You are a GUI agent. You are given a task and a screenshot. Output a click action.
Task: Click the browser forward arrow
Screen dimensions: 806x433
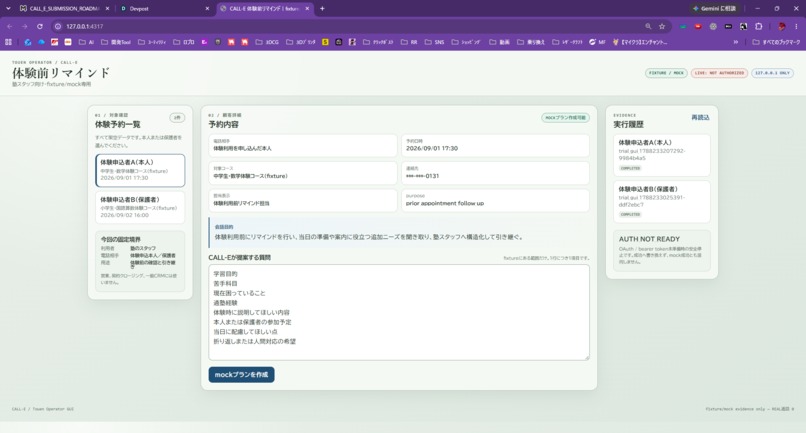[24, 26]
